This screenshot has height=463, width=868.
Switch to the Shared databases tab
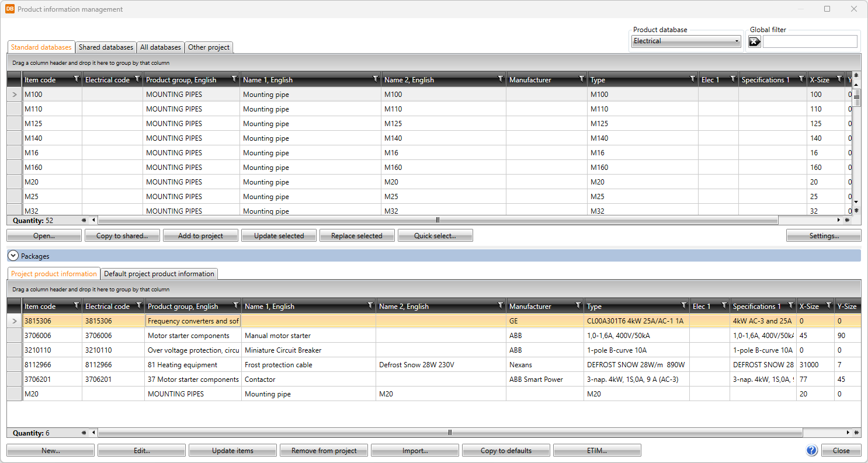[106, 47]
